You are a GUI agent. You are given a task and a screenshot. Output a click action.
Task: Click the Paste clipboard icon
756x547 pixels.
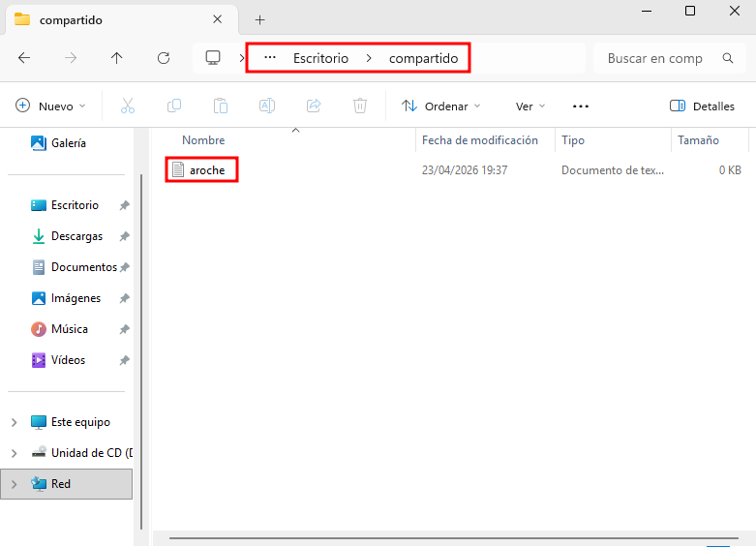(x=221, y=106)
